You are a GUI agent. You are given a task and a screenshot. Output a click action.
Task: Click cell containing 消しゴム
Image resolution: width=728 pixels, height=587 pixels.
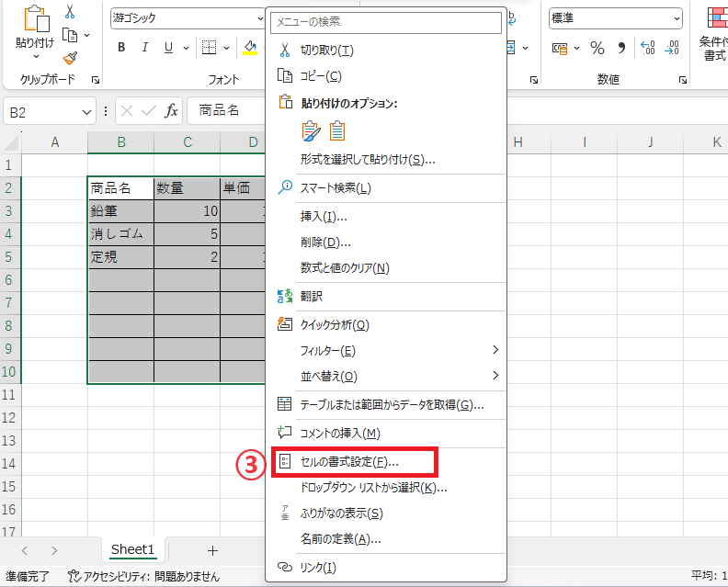(120, 234)
